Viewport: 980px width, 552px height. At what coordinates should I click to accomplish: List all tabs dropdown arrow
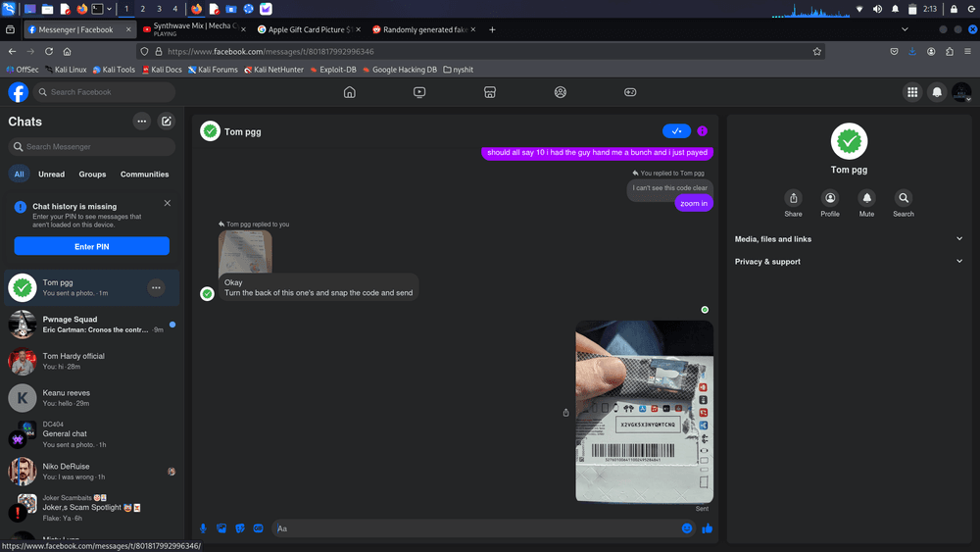point(905,29)
